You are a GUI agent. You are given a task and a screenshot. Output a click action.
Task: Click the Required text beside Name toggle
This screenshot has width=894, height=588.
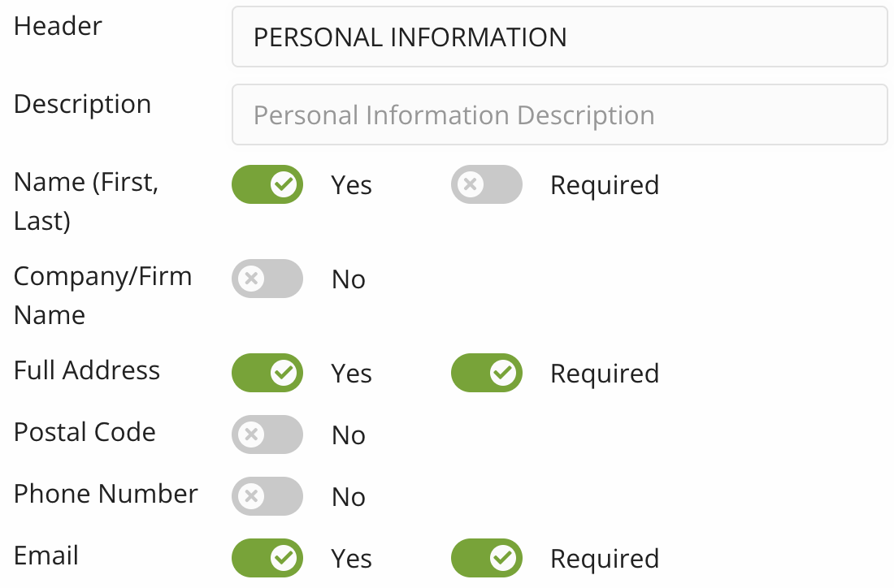click(604, 185)
